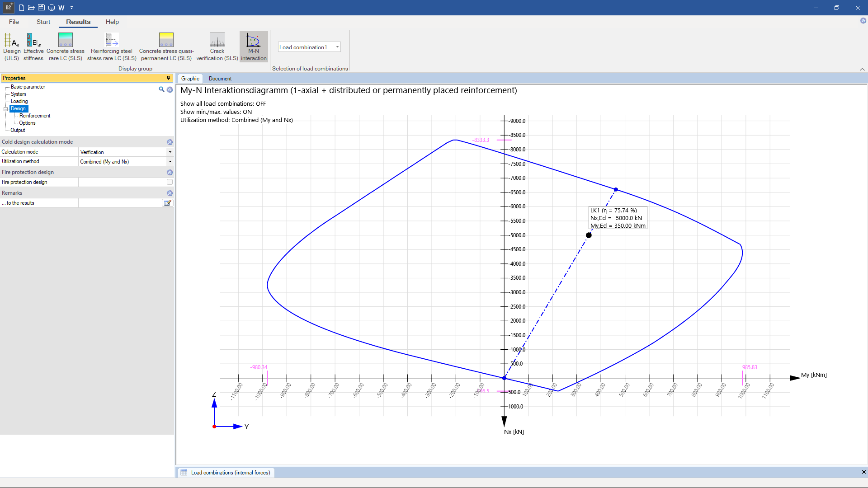Select the Concrete stress rare LC (SLS) icon
868x488 pixels.
pos(65,45)
